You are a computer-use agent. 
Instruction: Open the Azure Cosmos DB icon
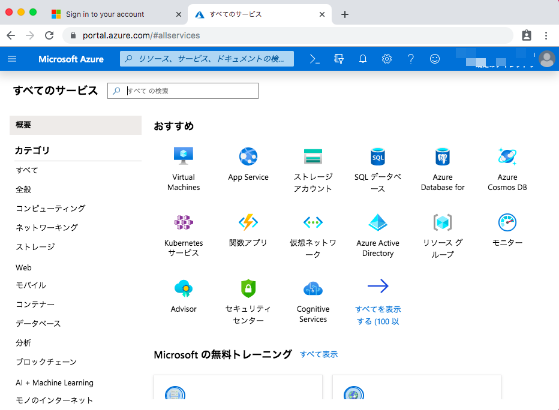click(507, 156)
